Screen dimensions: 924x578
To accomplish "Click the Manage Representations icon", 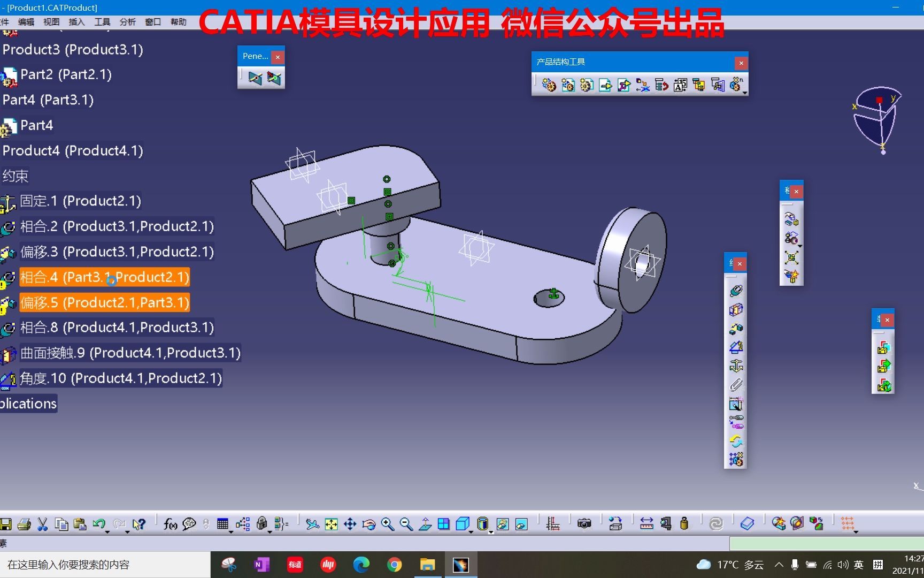I will [x=718, y=85].
